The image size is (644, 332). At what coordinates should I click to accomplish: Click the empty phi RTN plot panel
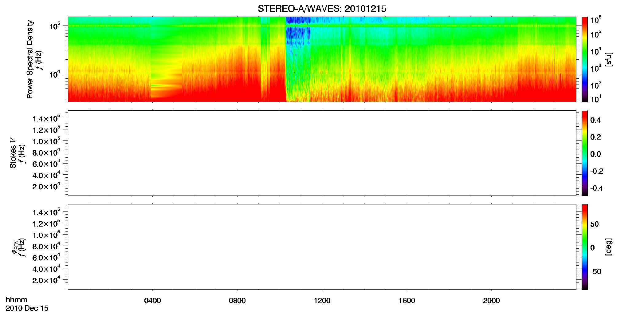click(x=322, y=247)
